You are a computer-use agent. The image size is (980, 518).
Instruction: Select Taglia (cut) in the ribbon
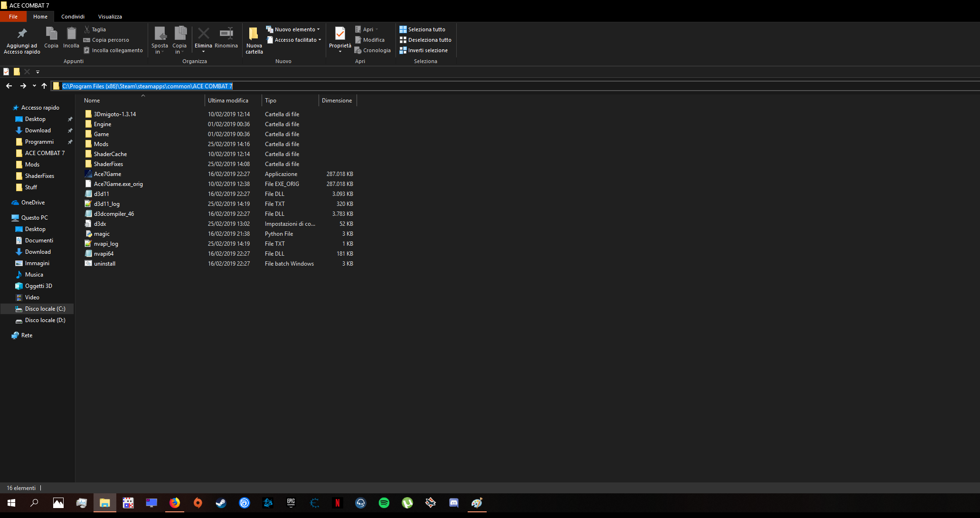click(x=95, y=29)
